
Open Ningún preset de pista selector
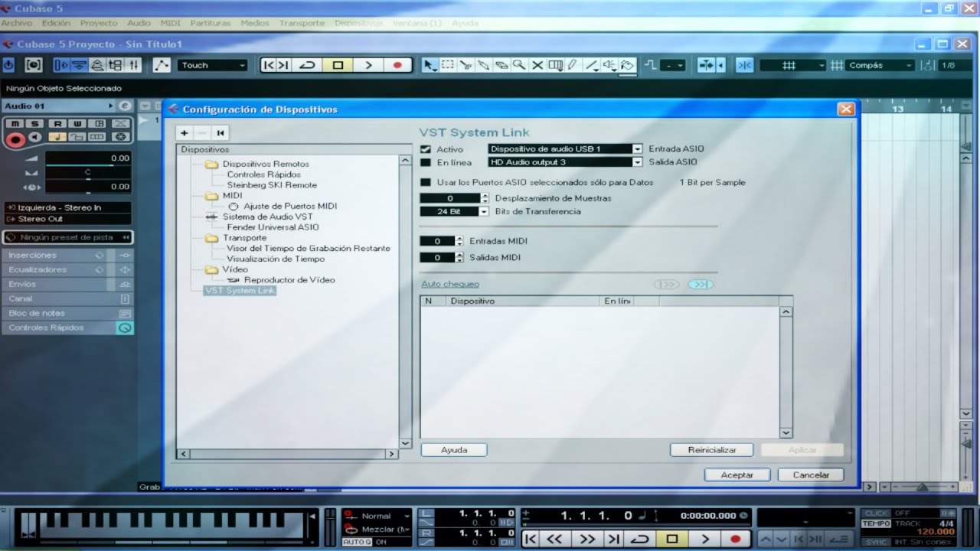(x=67, y=237)
